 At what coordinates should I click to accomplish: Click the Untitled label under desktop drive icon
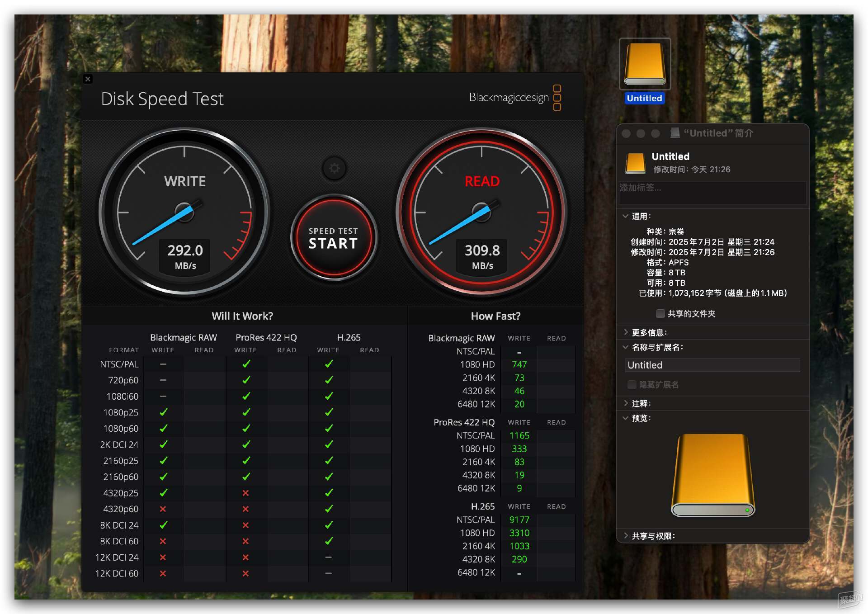(x=644, y=98)
